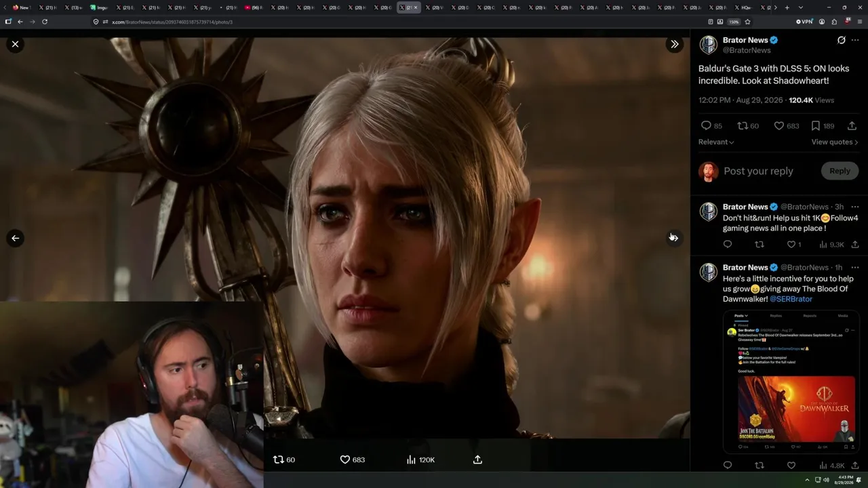Like the main post in side panel (683)

787,125
